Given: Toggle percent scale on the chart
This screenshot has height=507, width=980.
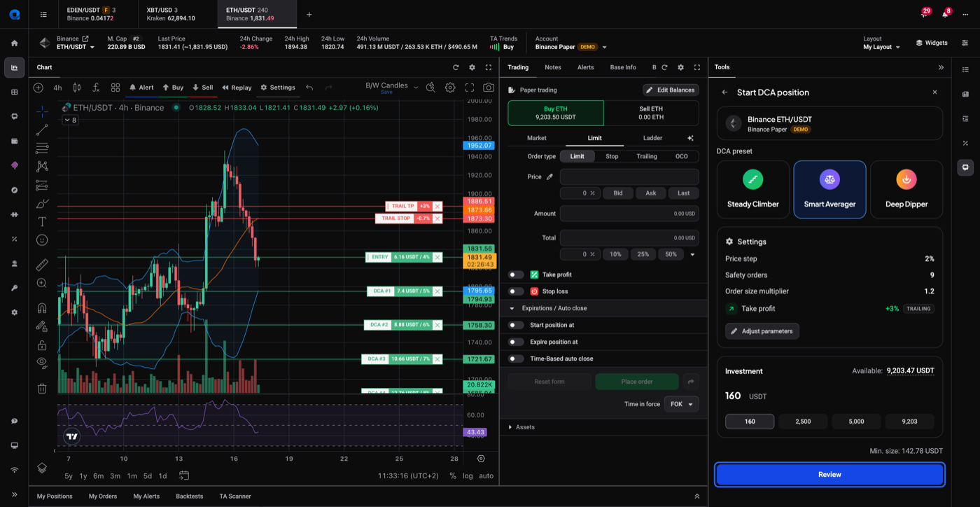Looking at the screenshot, I should 453,475.
